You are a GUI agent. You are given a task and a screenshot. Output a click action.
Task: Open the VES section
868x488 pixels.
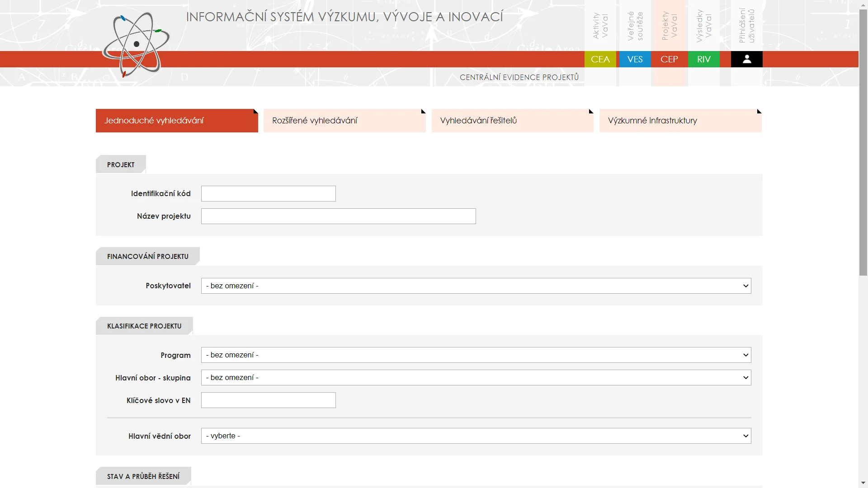pyautogui.click(x=635, y=59)
